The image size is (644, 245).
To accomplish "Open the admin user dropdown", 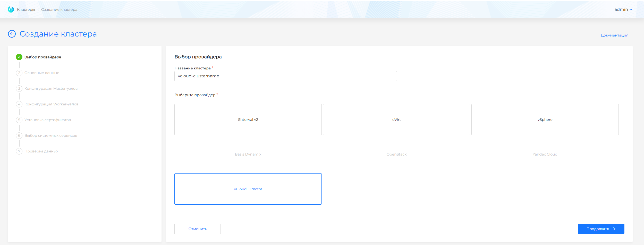I will pyautogui.click(x=623, y=10).
